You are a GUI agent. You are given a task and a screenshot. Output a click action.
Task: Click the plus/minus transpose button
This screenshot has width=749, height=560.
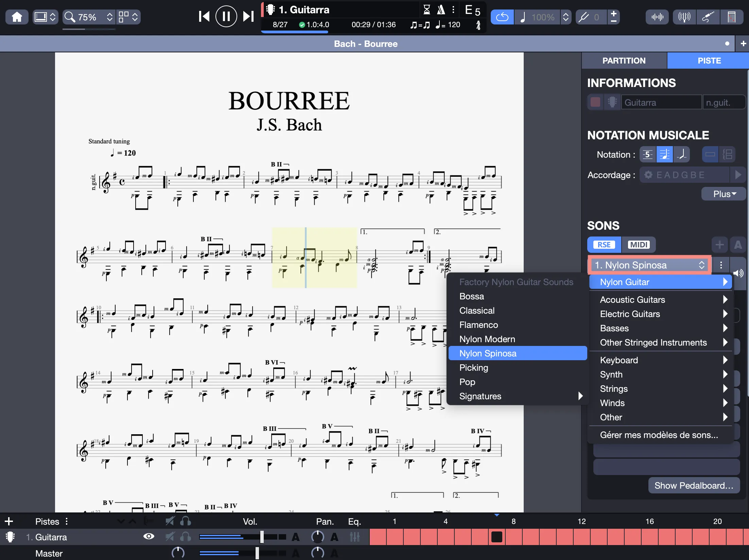tap(613, 17)
